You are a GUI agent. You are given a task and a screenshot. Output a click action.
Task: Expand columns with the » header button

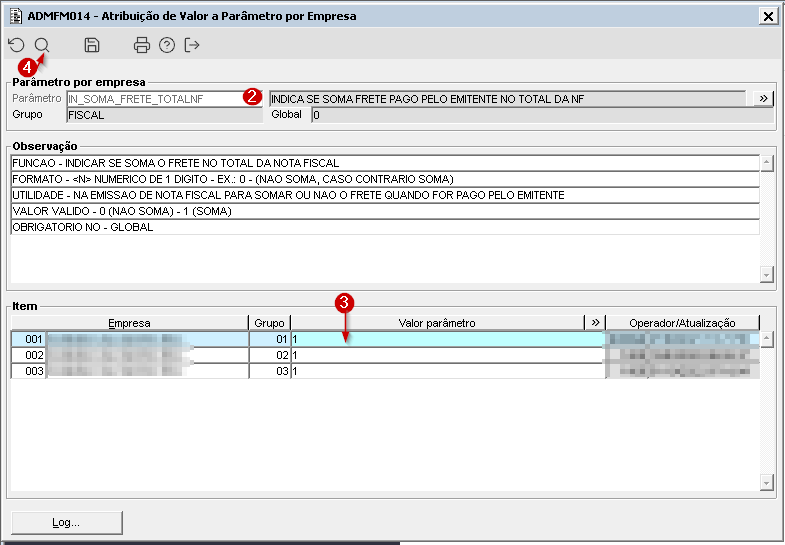click(595, 323)
